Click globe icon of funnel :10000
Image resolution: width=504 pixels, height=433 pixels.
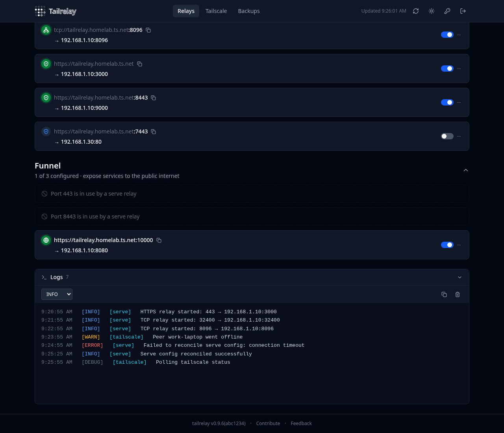tap(46, 240)
